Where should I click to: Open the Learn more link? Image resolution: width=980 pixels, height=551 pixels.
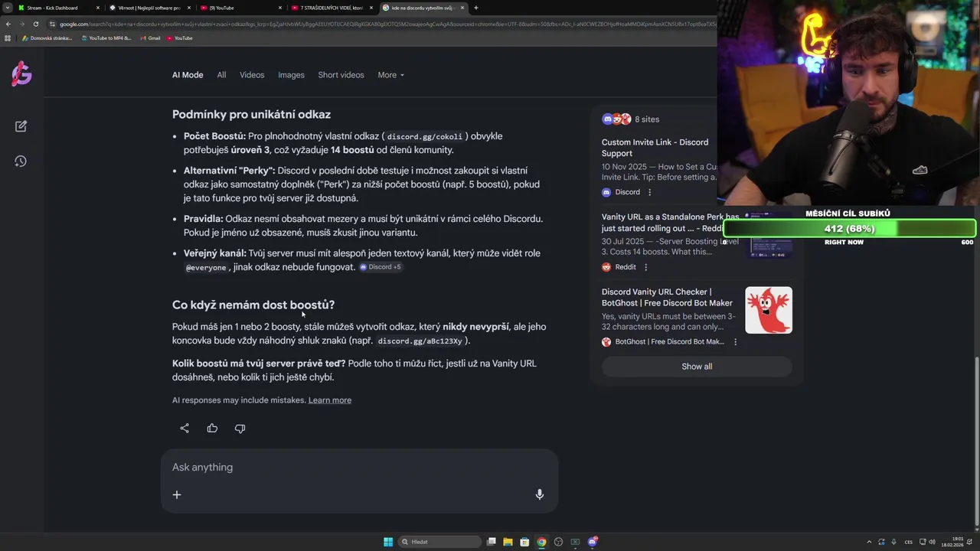pyautogui.click(x=330, y=400)
